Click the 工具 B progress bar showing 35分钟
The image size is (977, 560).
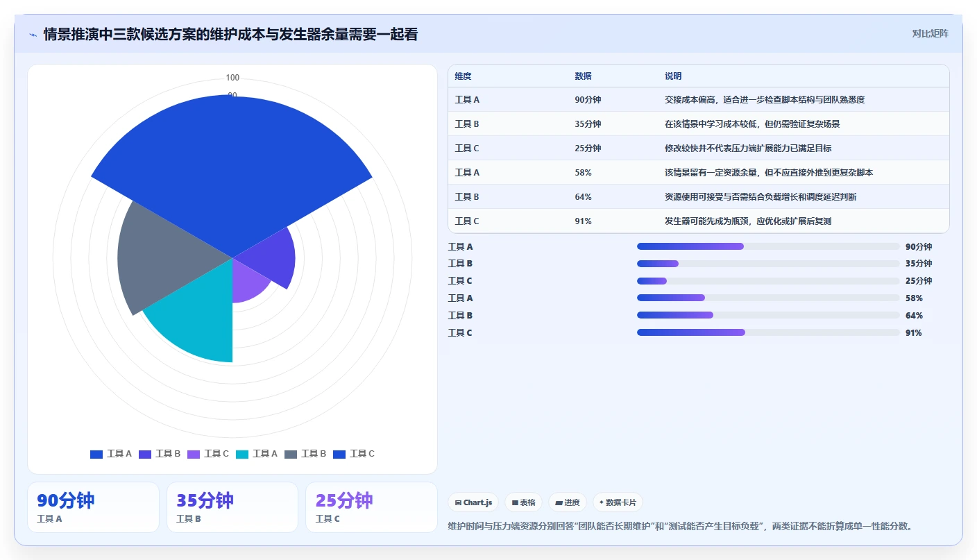(768, 264)
